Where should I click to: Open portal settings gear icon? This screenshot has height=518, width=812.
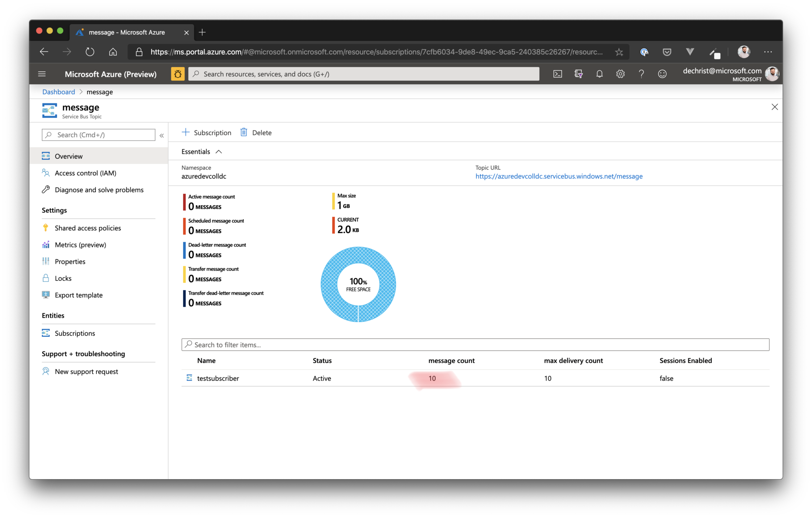[x=620, y=74]
